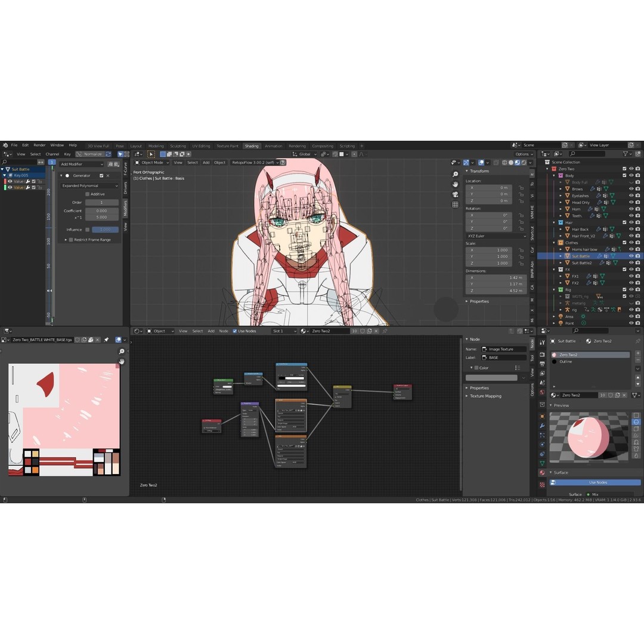Uncheck Clothes collection checkbox
The image size is (644, 644).
pos(624,242)
